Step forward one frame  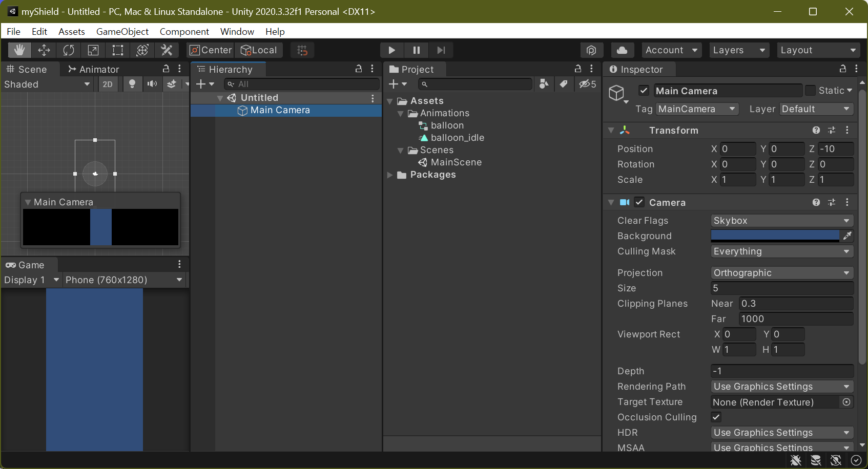click(x=441, y=50)
